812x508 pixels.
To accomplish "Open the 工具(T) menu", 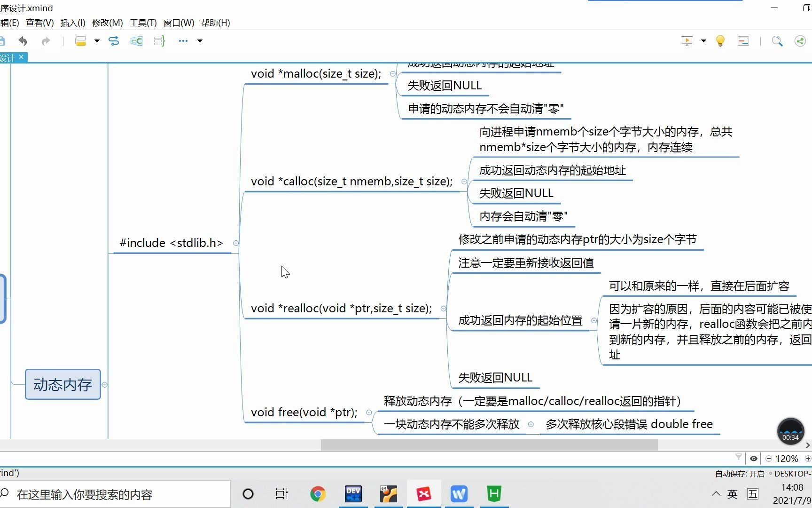I will click(x=143, y=23).
